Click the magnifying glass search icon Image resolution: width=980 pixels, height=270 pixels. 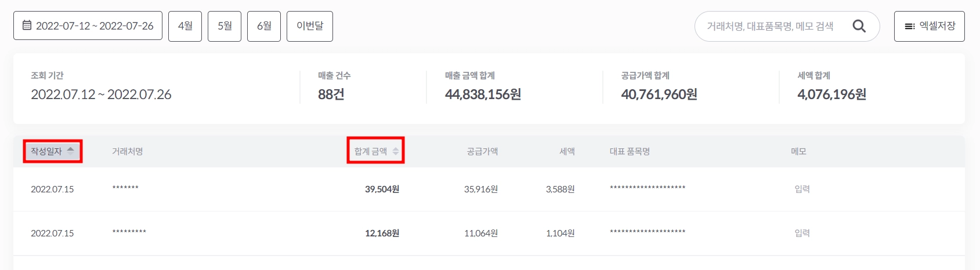click(859, 26)
